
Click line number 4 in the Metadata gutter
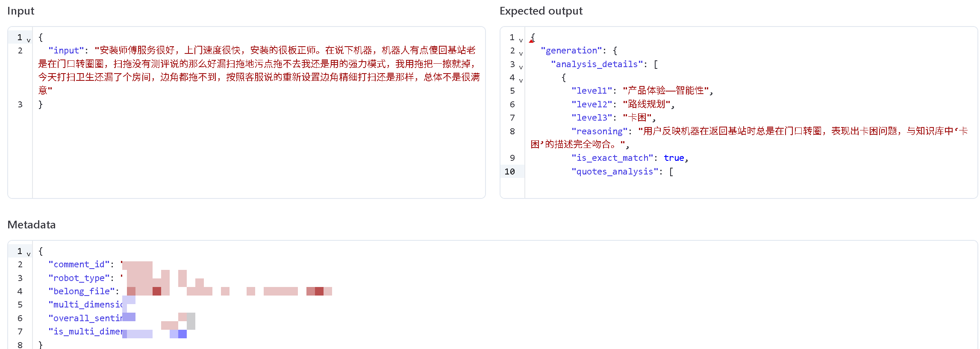[20, 291]
